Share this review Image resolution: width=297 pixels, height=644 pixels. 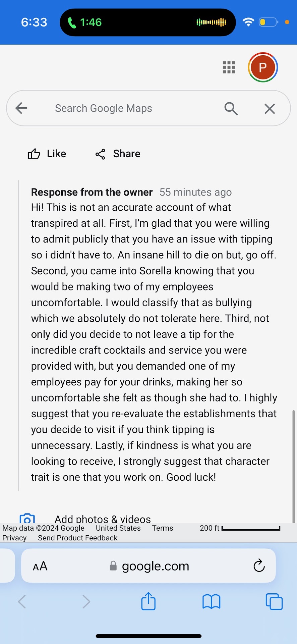point(118,154)
